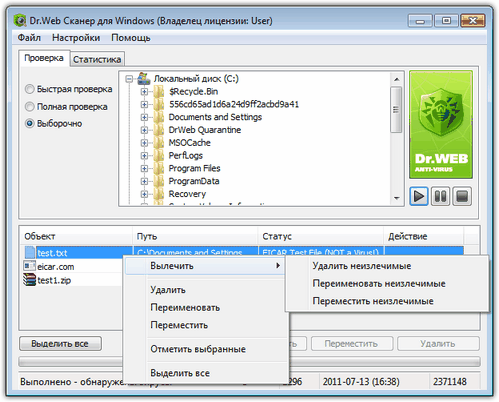Open the Файл menu
Viewport: 499px width, 402px height.
click(29, 38)
